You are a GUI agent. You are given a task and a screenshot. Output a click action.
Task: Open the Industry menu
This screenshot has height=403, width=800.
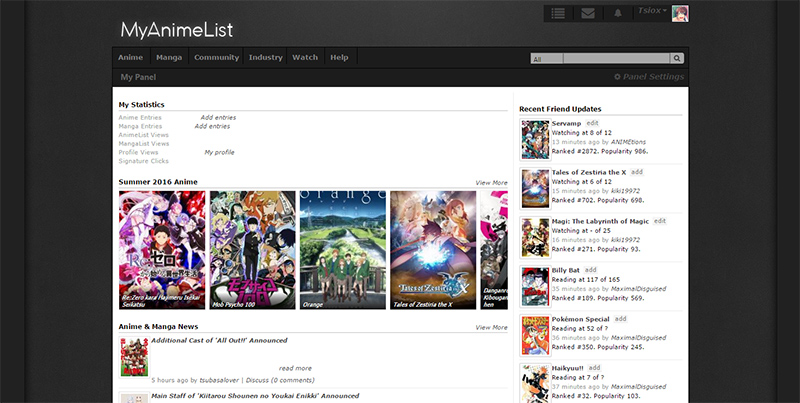(265, 58)
